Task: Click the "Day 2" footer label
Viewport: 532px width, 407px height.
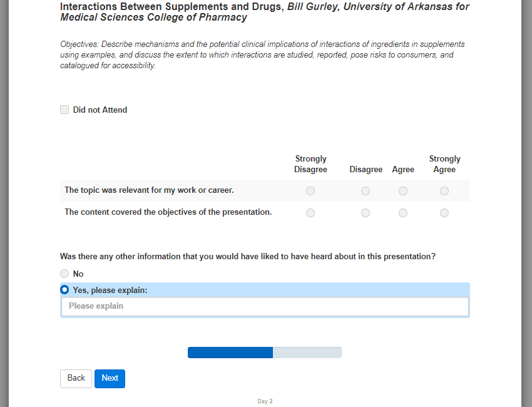Action: (x=265, y=401)
